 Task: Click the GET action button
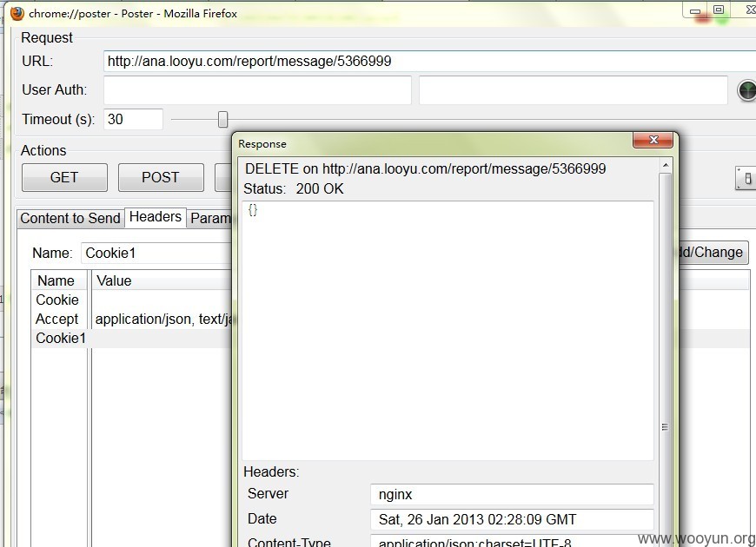pyautogui.click(x=64, y=177)
